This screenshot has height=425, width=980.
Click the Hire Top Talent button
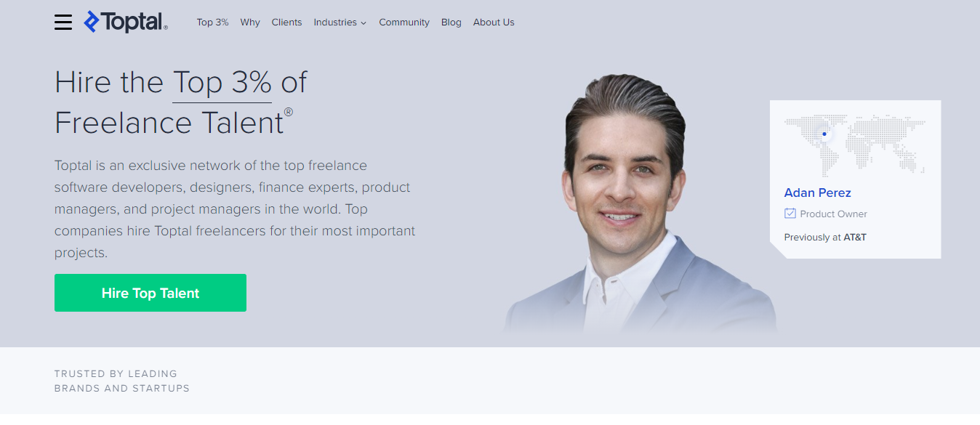pyautogui.click(x=150, y=293)
